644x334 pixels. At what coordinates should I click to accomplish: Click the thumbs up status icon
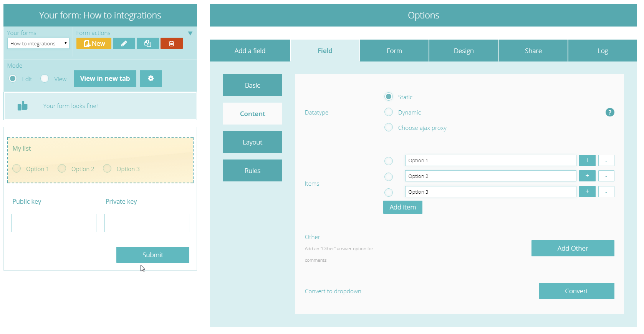(x=23, y=106)
